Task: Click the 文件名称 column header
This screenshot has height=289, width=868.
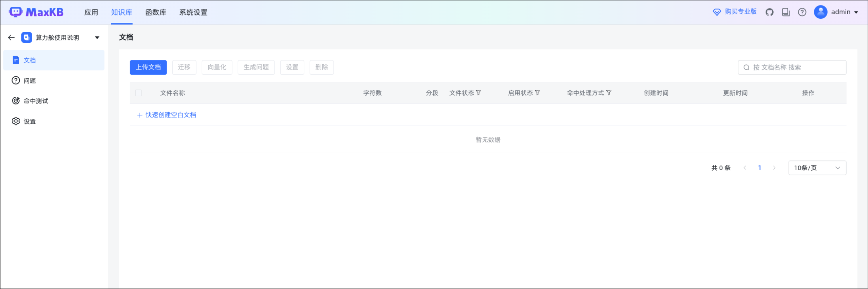Action: (172, 93)
